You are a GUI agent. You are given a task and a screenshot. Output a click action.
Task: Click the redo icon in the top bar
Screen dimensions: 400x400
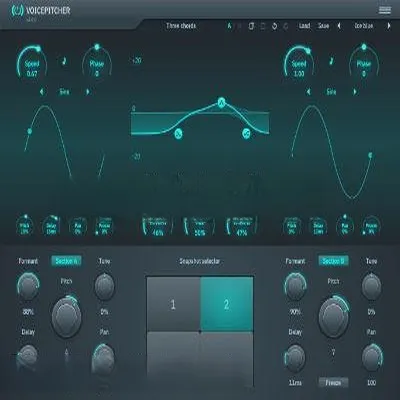tap(286, 26)
